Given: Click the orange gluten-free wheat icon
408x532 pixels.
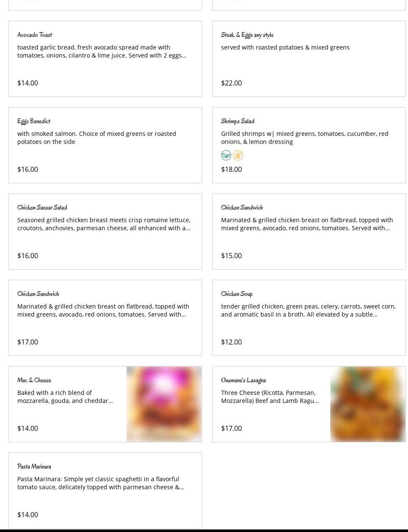Looking at the screenshot, I should click(238, 155).
